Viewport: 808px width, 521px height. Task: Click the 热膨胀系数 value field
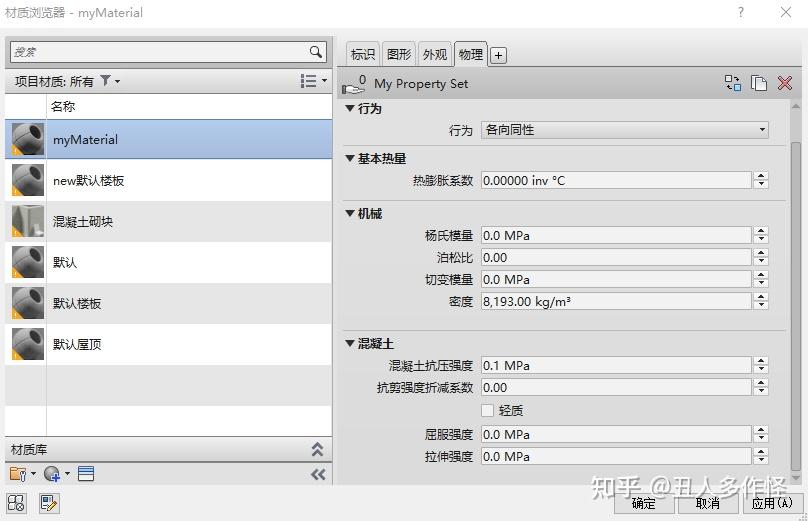point(616,180)
